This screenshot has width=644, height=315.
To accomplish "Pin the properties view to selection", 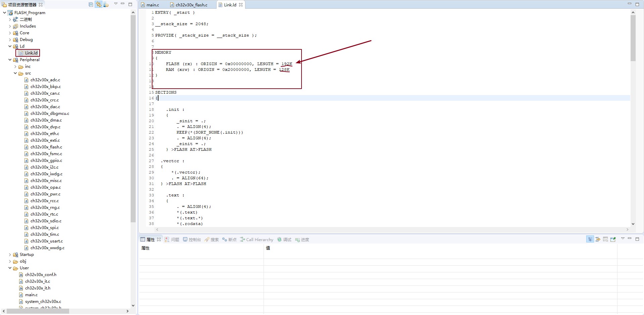I will point(613,239).
